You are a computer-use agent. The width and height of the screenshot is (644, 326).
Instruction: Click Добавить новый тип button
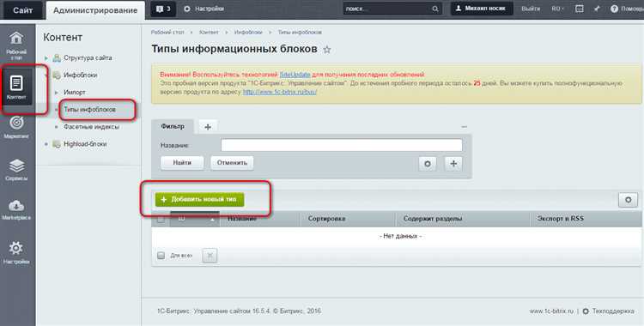[x=199, y=200]
